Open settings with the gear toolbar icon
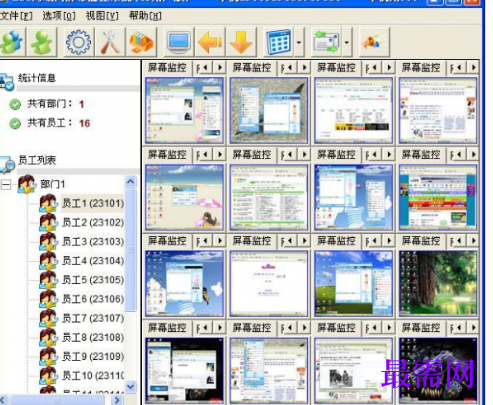This screenshot has width=493, height=405. point(78,42)
